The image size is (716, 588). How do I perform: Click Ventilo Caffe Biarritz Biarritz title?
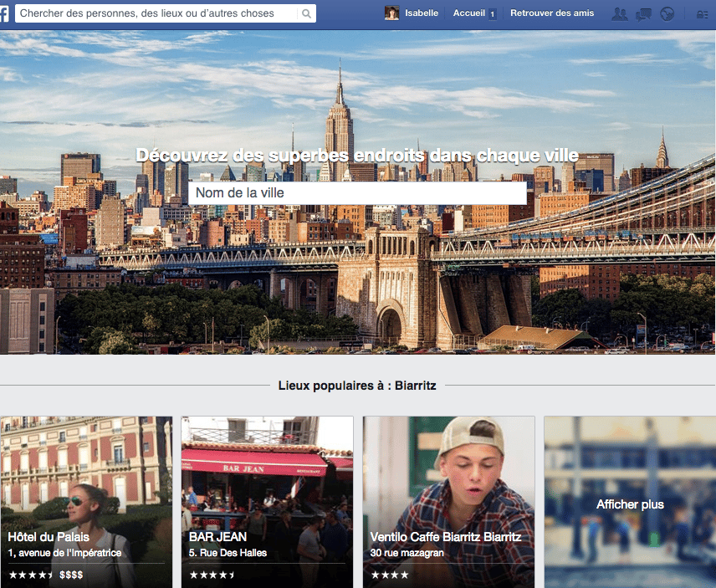445,537
